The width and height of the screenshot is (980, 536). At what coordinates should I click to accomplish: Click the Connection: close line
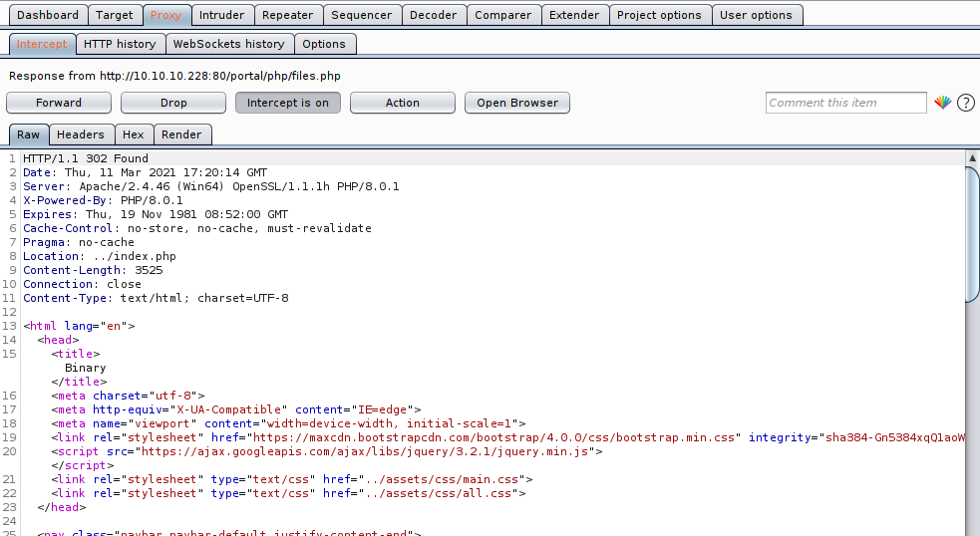coord(82,284)
